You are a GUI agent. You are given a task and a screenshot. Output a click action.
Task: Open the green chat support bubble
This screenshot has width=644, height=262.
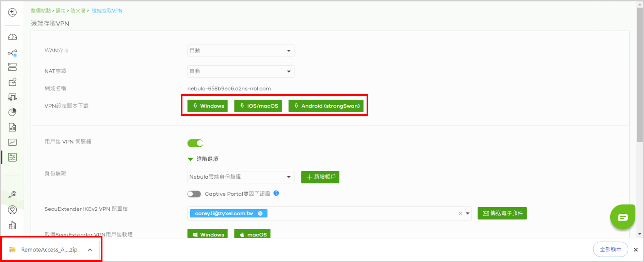point(623,217)
